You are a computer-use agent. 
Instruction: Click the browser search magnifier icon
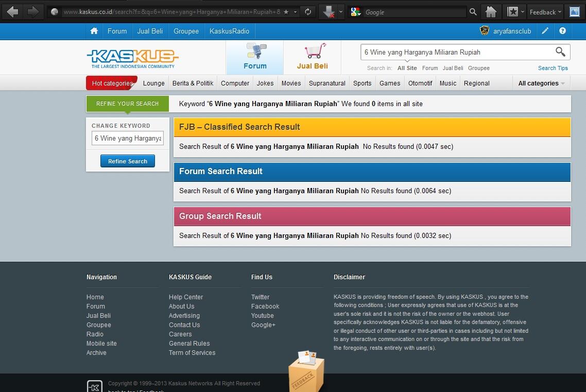click(473, 12)
